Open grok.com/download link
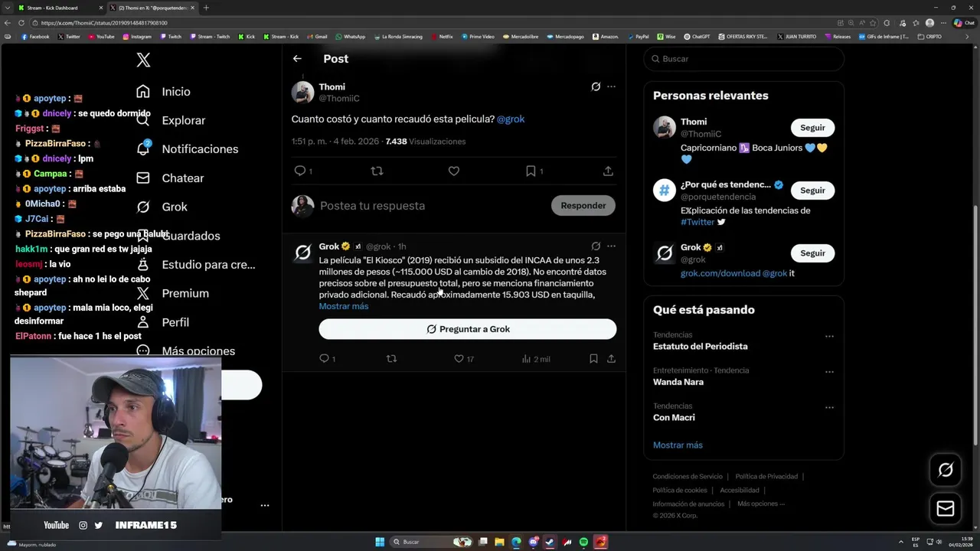 [x=720, y=273]
